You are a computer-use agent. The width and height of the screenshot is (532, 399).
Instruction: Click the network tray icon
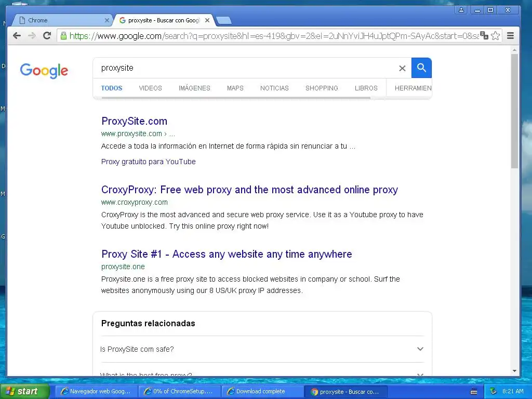point(494,391)
